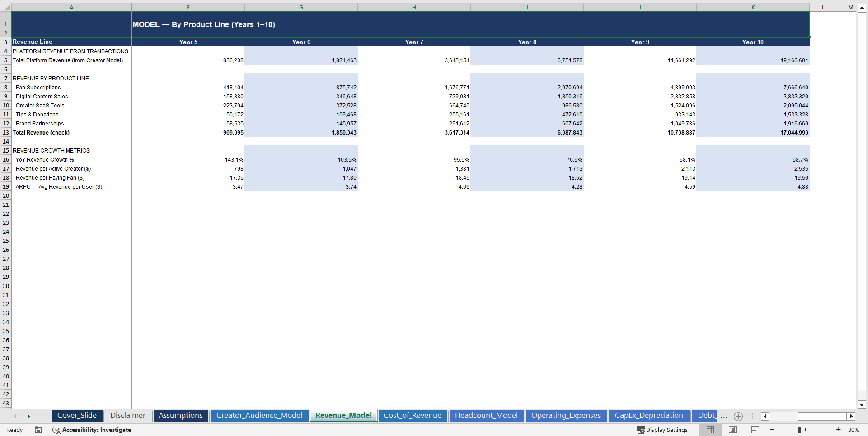
Task: Click the vertical scrollbar down arrow
Action: [x=862, y=404]
